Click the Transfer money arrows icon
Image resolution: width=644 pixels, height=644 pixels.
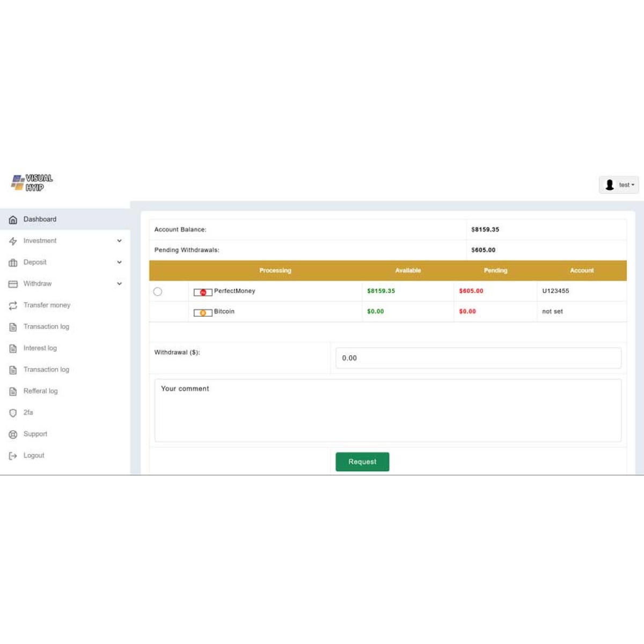[x=13, y=305]
